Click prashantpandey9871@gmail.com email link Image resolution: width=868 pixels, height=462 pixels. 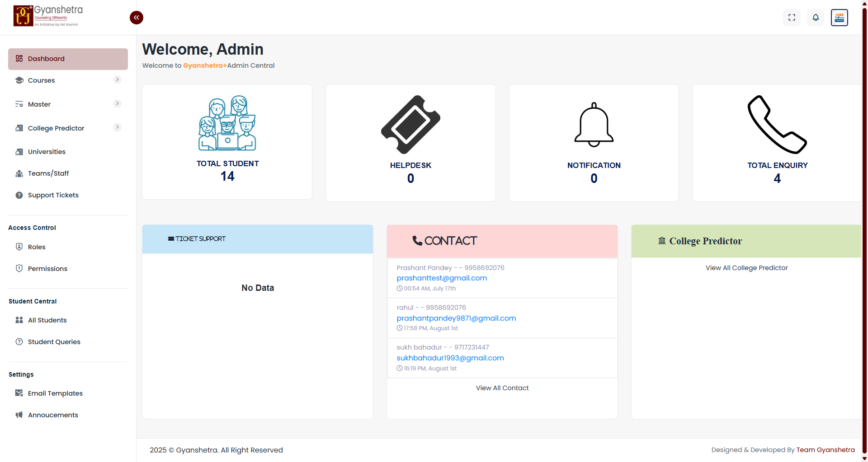click(x=456, y=318)
